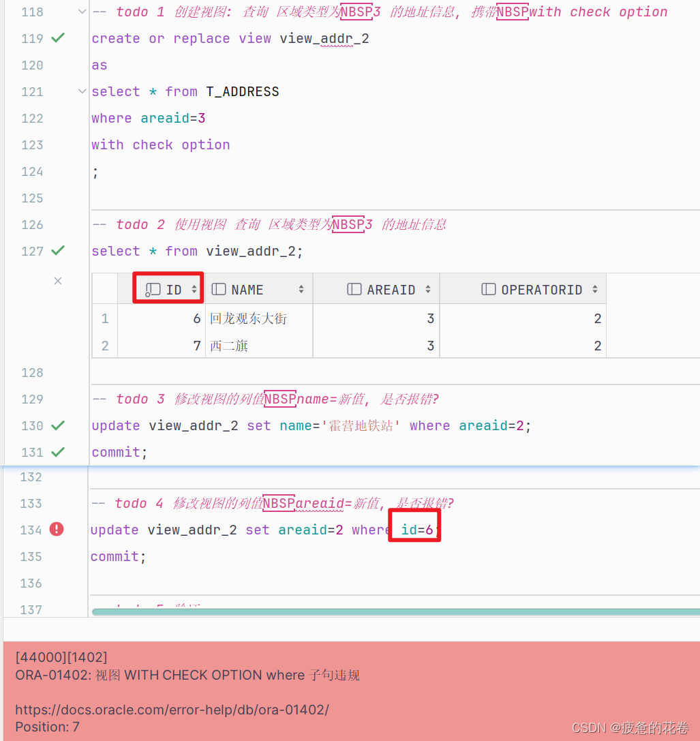Collapse the code fold at line 121
Image resolution: width=700 pixels, height=741 pixels.
coord(82,91)
